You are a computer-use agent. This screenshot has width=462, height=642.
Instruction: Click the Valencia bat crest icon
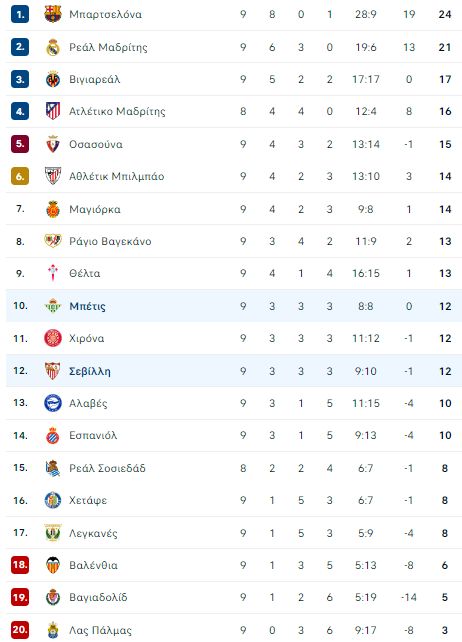coord(53,565)
